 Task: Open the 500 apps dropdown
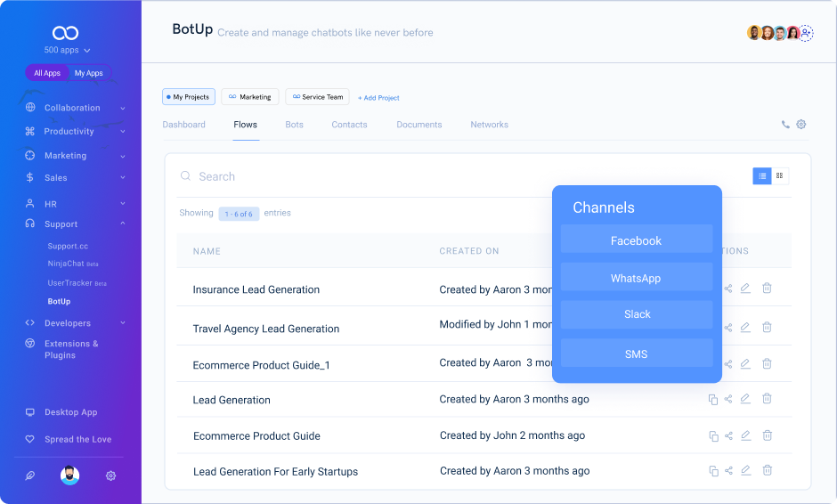pos(67,51)
